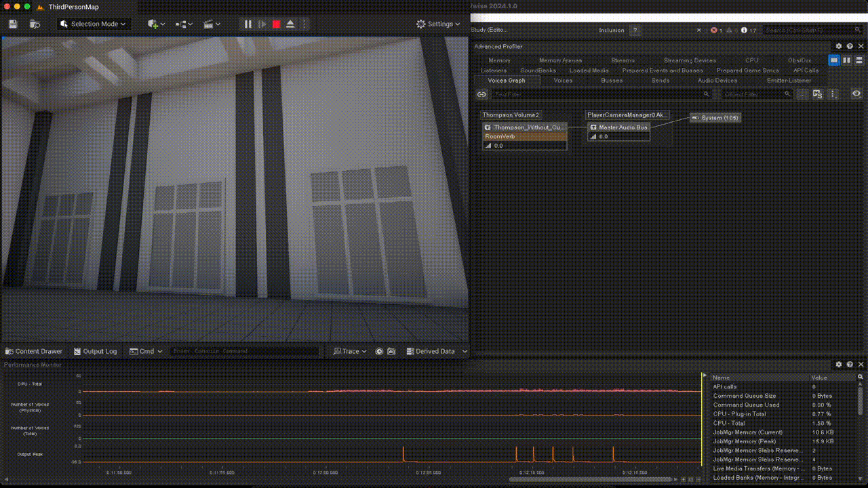Open the Content Drawer
Image resolution: width=868 pixels, height=488 pixels.
(x=33, y=351)
